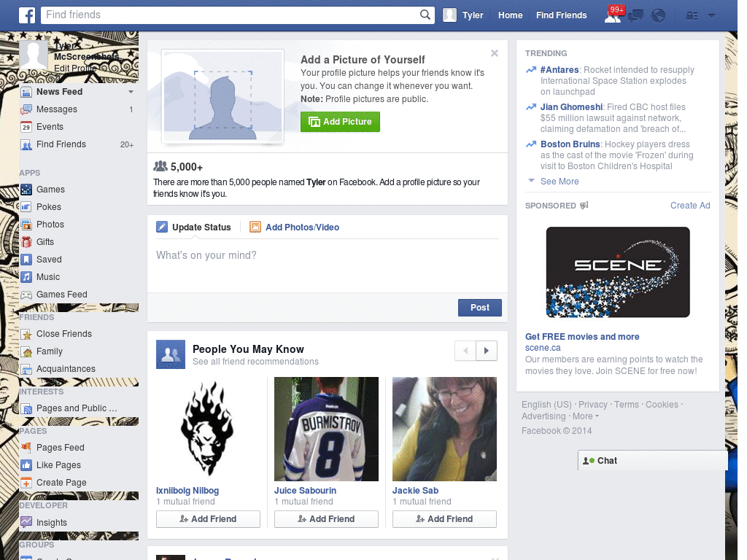Select the Add Photos/Video tab
This screenshot has width=747, height=560.
(295, 227)
